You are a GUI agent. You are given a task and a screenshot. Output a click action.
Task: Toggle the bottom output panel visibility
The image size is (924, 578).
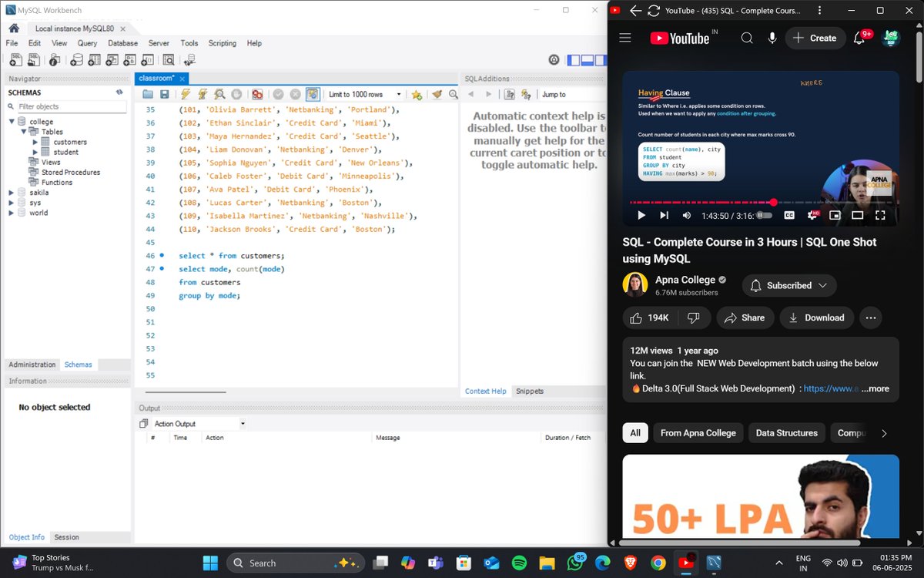point(587,60)
